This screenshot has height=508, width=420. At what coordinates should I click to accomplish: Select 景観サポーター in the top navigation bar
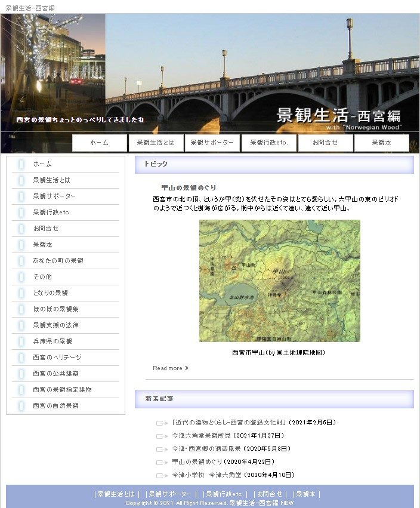click(x=213, y=143)
